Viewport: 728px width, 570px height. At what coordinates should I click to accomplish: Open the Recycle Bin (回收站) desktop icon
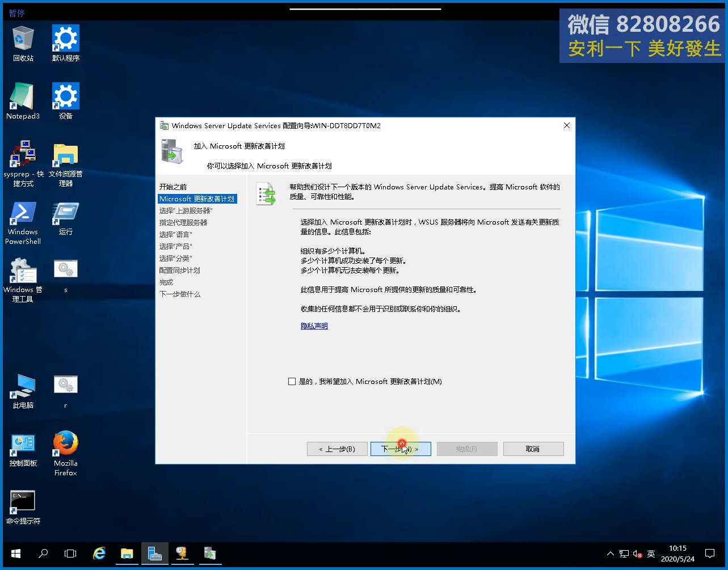tap(23, 43)
